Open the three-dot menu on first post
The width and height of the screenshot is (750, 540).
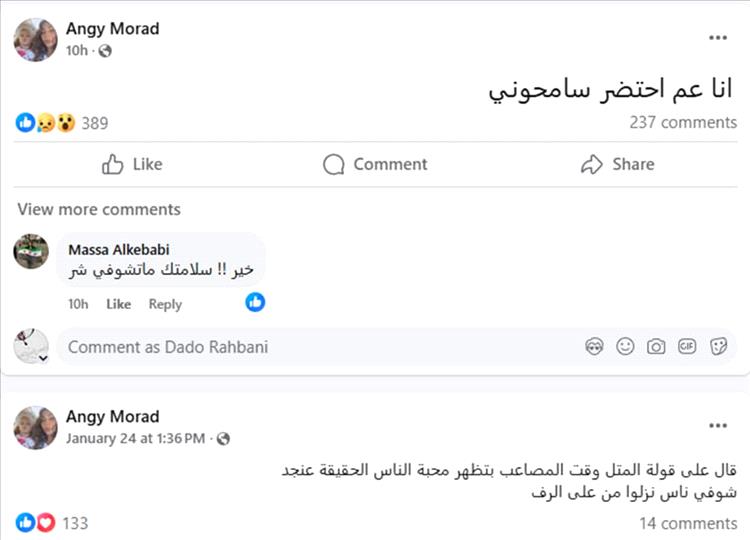[718, 38]
